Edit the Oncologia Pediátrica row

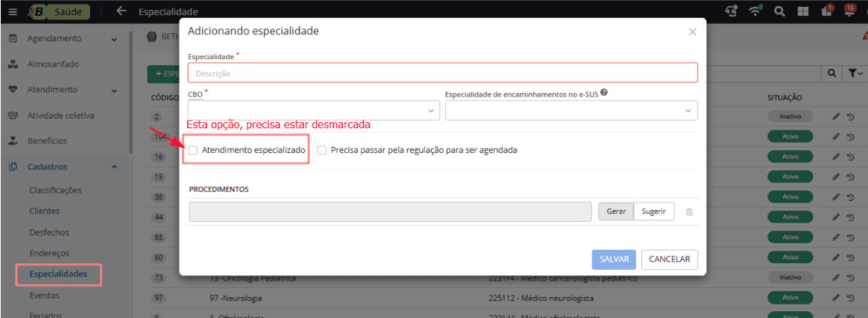(836, 277)
